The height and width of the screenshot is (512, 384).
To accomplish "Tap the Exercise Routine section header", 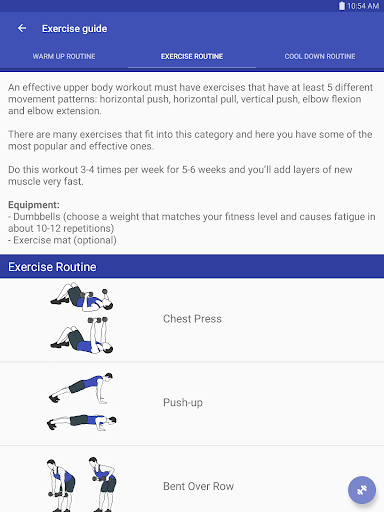I will pos(192,267).
